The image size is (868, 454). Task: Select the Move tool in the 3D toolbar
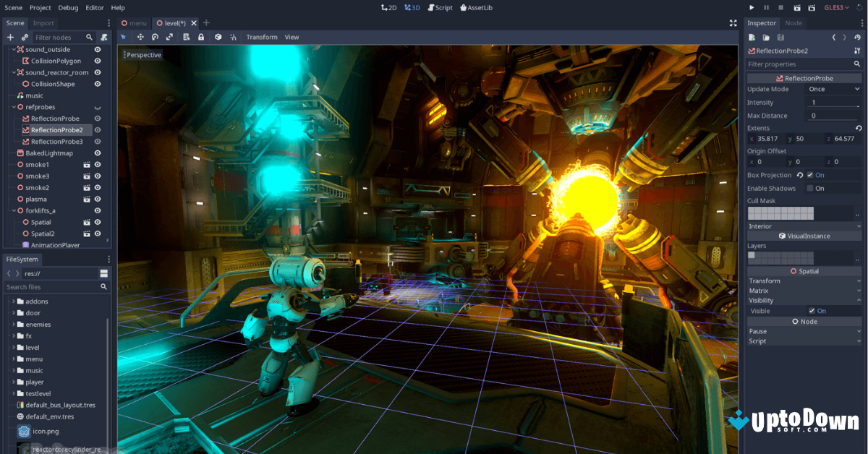pos(139,37)
